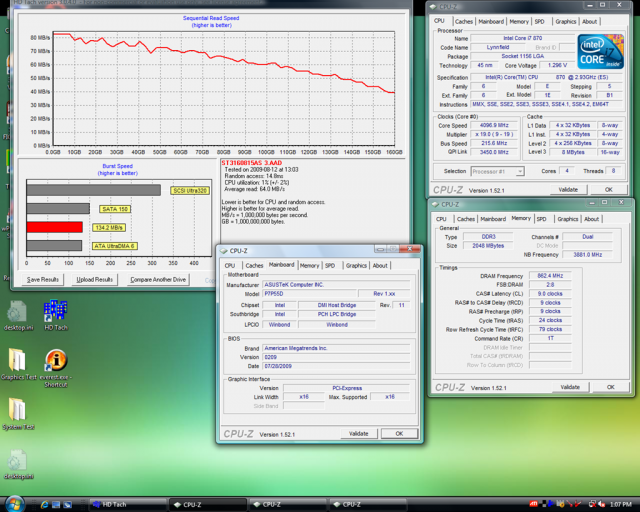Click the Manufacturer field ASUSTeK Computer INC.
Screen dimensions: 640x512
pos(336,285)
